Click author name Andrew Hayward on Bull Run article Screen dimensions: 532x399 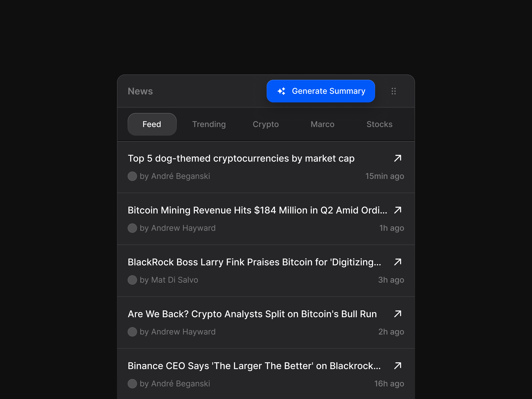(x=183, y=332)
